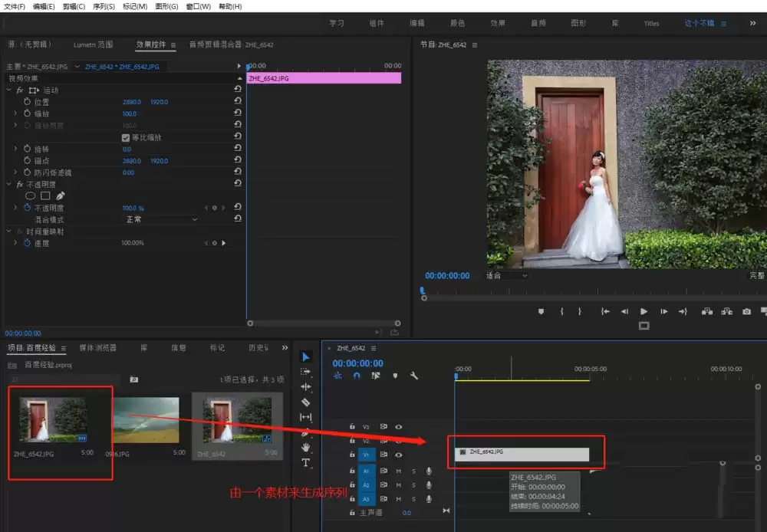Open the 混合模式 dropdown set to 正常
The height and width of the screenshot is (532, 767).
point(160,219)
